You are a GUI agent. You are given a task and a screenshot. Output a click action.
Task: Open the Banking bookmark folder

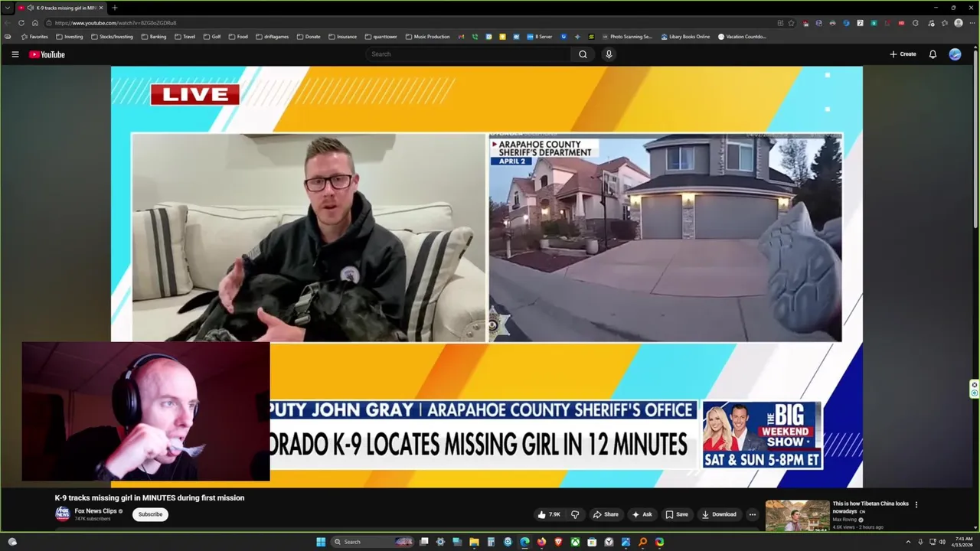[x=154, y=37]
